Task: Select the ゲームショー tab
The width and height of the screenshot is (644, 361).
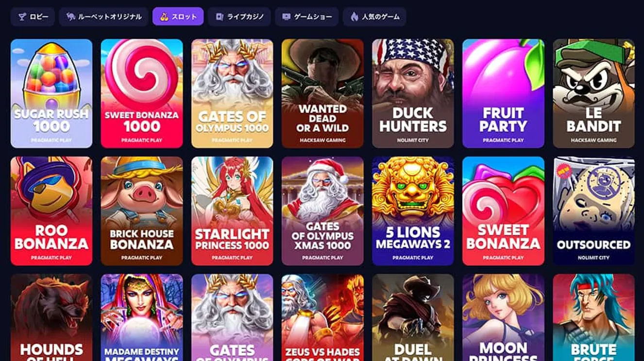Action: point(306,16)
